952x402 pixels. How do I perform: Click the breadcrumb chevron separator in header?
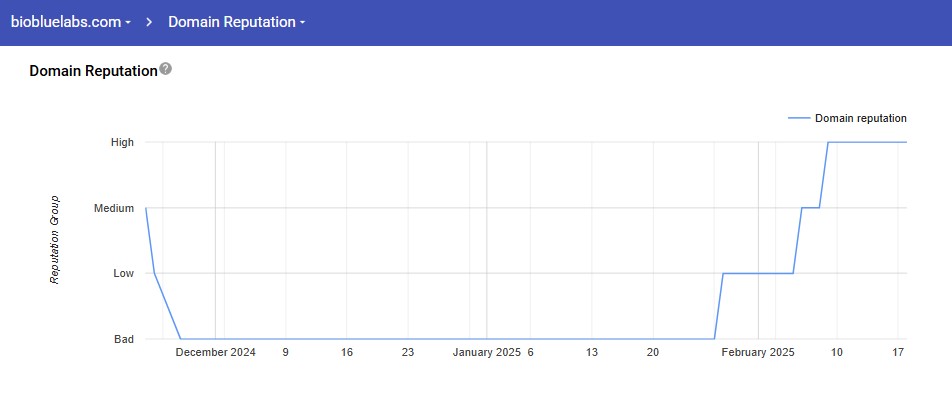[148, 21]
